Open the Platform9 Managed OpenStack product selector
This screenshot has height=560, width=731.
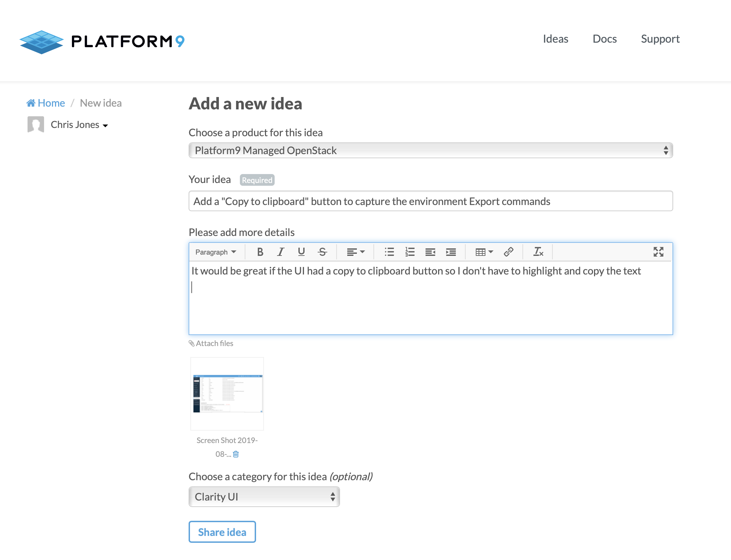click(x=431, y=151)
